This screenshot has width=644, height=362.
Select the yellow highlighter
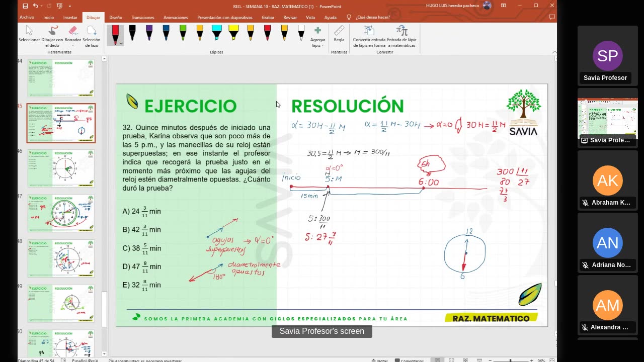click(x=233, y=33)
